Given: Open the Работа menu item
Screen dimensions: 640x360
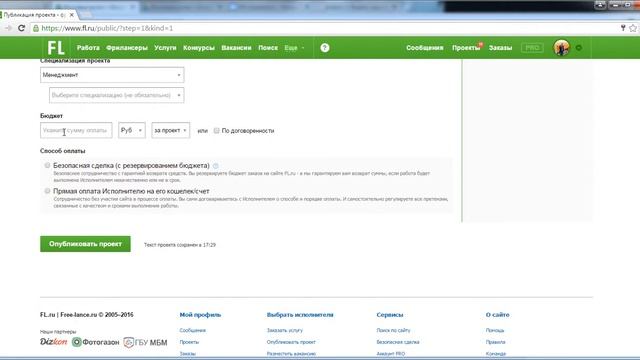Looking at the screenshot, I should click(88, 48).
